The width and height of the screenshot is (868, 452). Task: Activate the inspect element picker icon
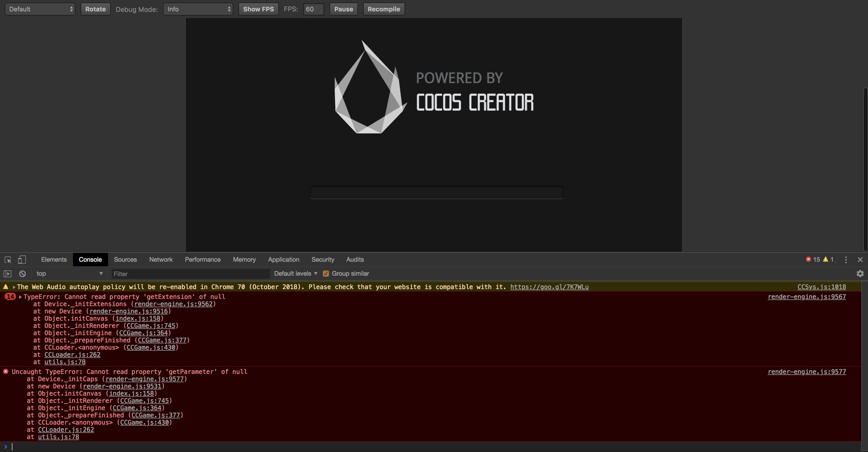(8, 260)
